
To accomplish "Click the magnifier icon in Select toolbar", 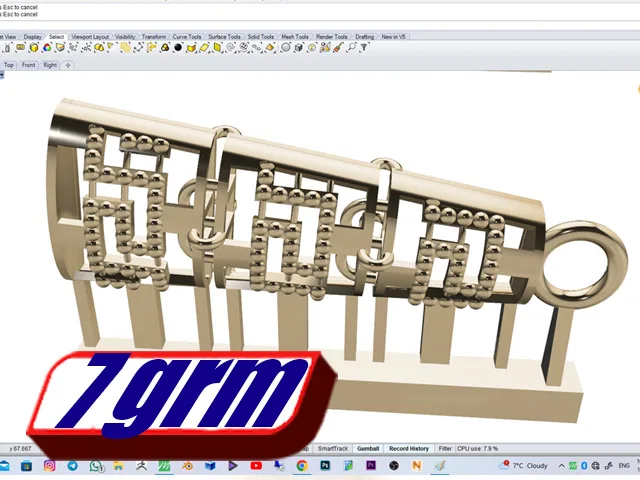I will click(351, 48).
